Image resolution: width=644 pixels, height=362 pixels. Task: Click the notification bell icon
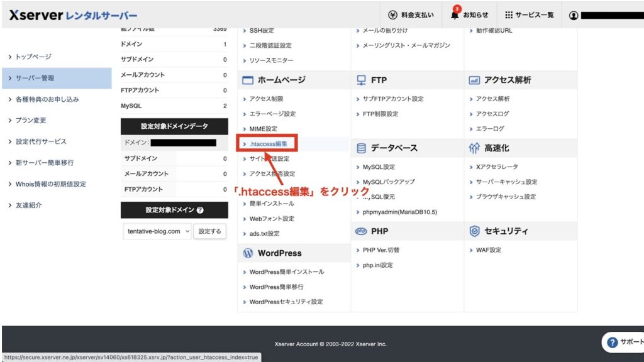coord(455,15)
